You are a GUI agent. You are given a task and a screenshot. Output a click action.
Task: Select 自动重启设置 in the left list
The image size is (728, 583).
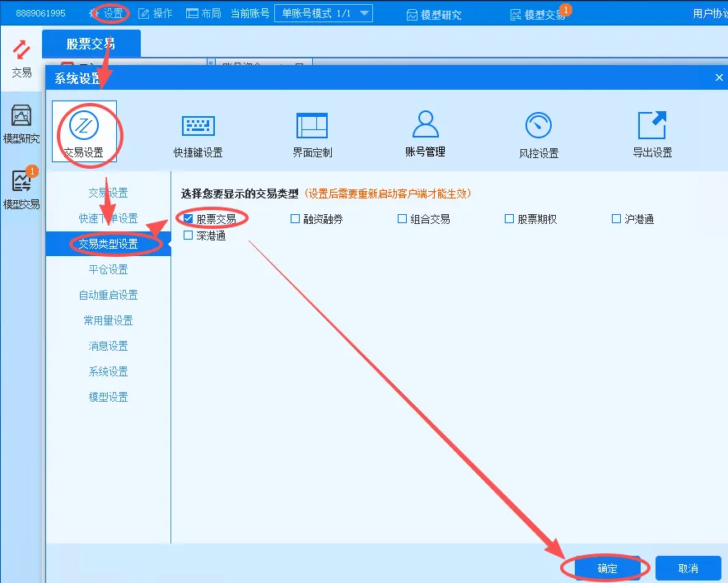108,295
